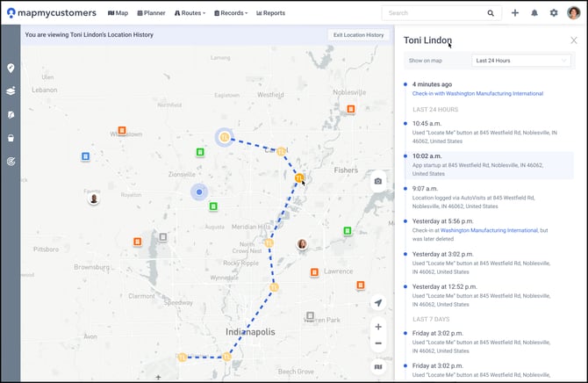Expand the Last 24 Hours dropdown
Viewport: 588px width, 383px height.
[x=521, y=61]
